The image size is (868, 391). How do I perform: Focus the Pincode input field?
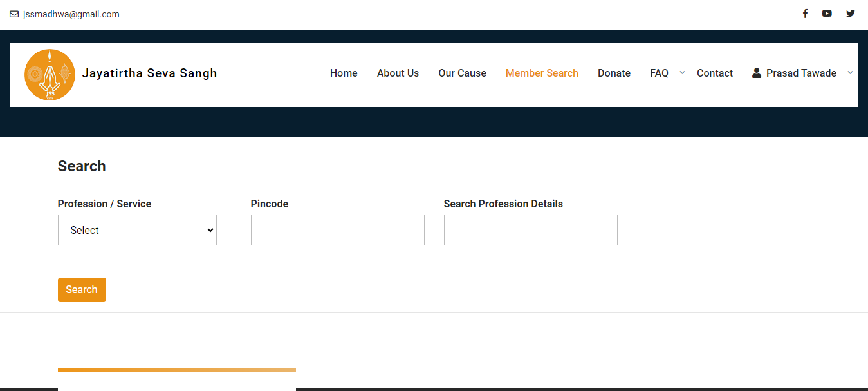(337, 230)
